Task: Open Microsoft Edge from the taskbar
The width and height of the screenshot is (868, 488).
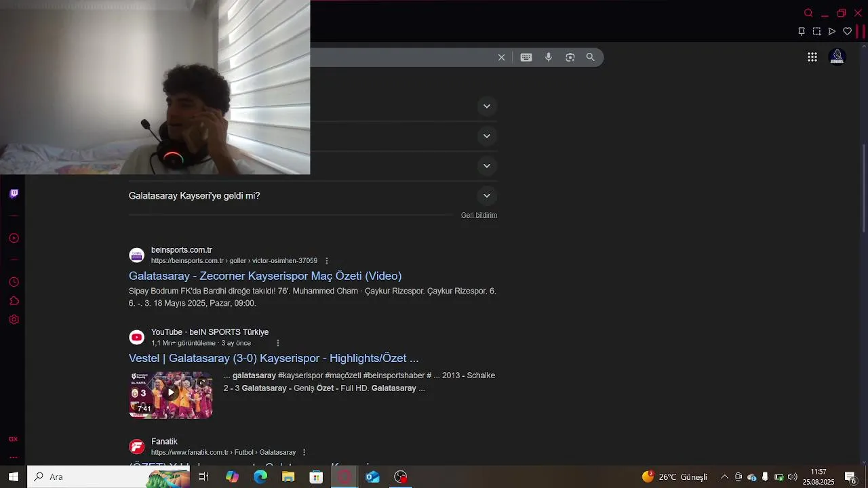Action: (x=260, y=476)
